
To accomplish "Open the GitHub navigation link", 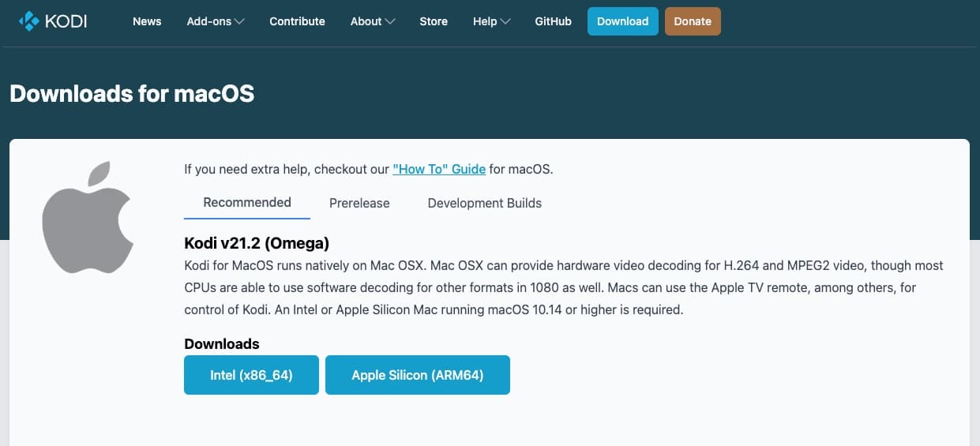I will 553,21.
